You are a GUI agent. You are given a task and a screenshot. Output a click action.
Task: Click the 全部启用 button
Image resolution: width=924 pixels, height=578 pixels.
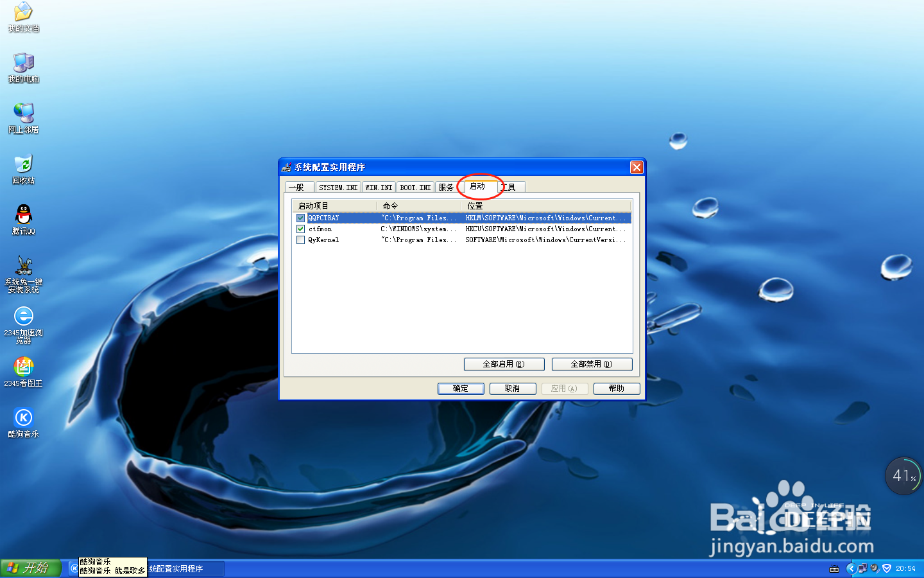click(504, 364)
